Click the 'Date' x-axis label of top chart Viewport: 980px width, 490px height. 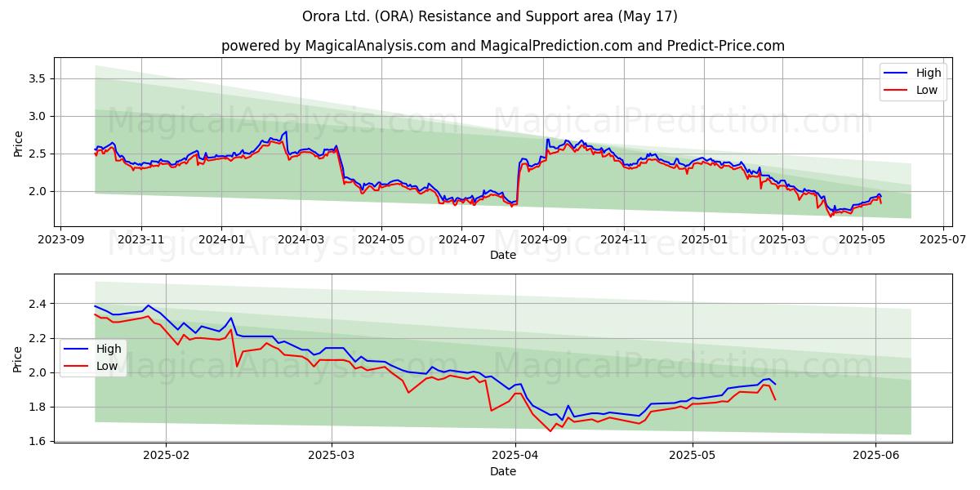pyautogui.click(x=503, y=256)
